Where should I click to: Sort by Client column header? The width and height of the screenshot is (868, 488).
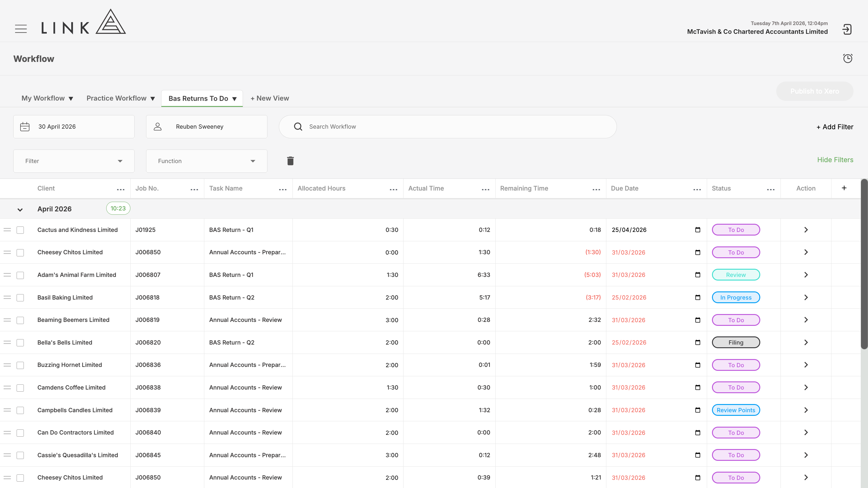(46, 188)
